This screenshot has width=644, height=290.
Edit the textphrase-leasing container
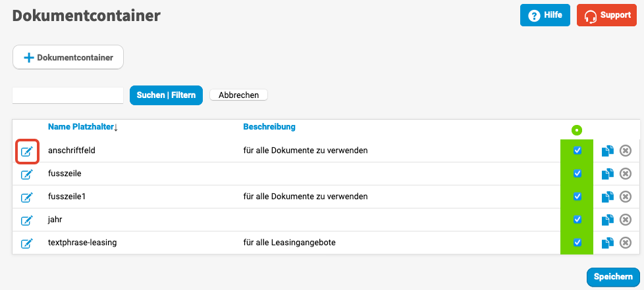click(27, 243)
